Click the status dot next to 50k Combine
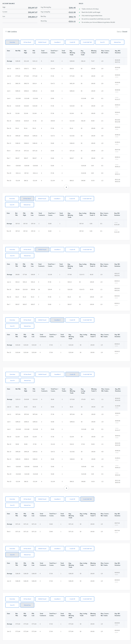The width and height of the screenshot is (131, 644). [6, 32]
